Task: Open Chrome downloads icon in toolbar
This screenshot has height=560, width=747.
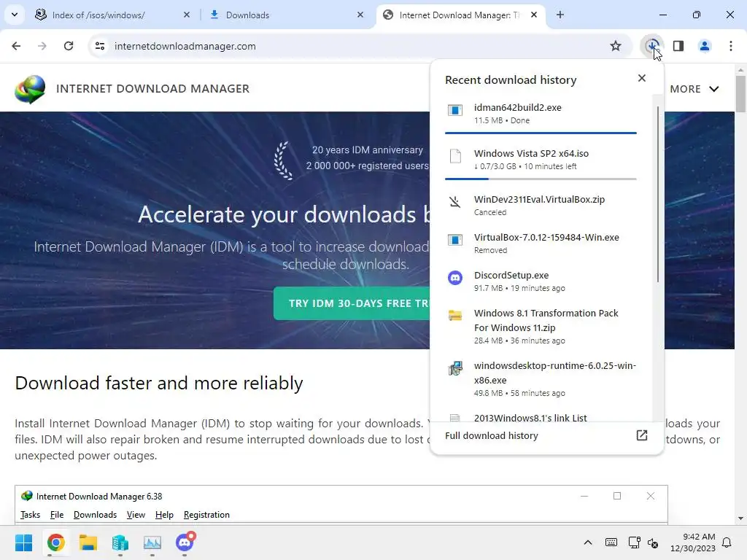Action: point(651,46)
